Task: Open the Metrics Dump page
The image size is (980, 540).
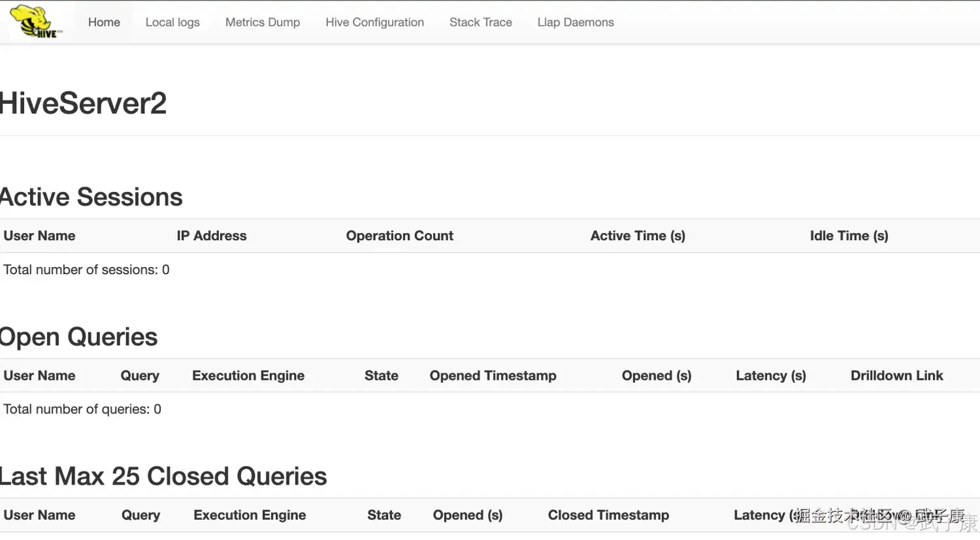Action: [263, 22]
